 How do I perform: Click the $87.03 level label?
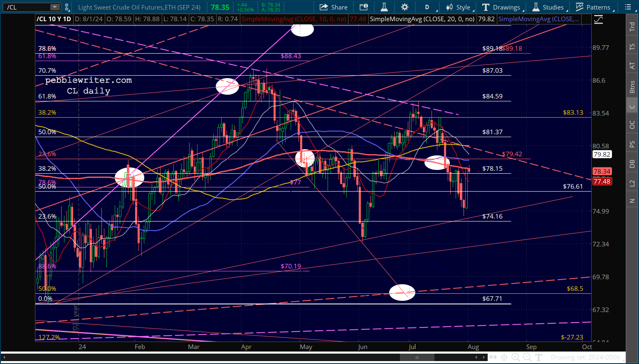(x=492, y=70)
